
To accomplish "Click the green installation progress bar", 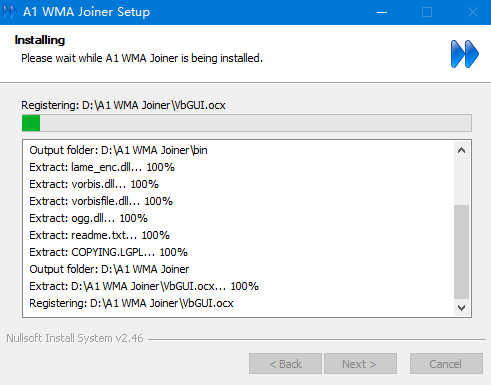I will [x=247, y=123].
